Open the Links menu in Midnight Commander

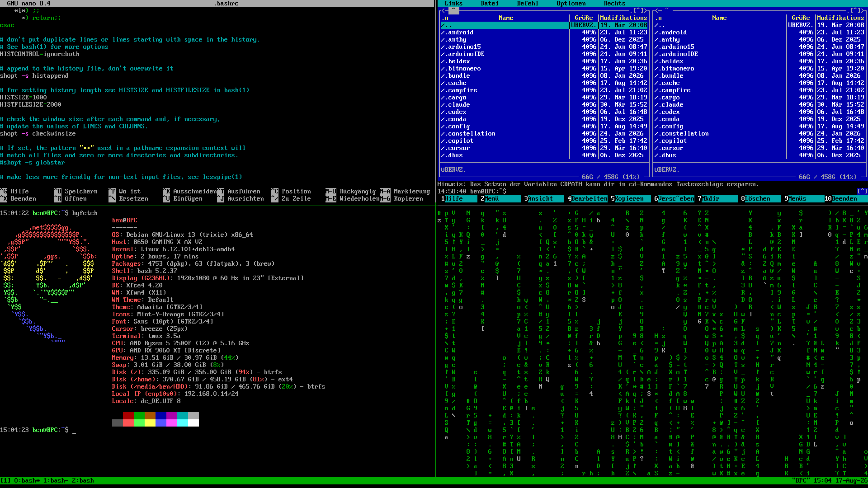[453, 4]
